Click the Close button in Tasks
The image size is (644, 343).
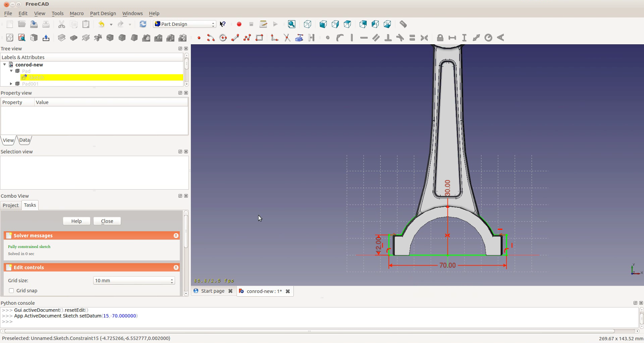point(107,221)
